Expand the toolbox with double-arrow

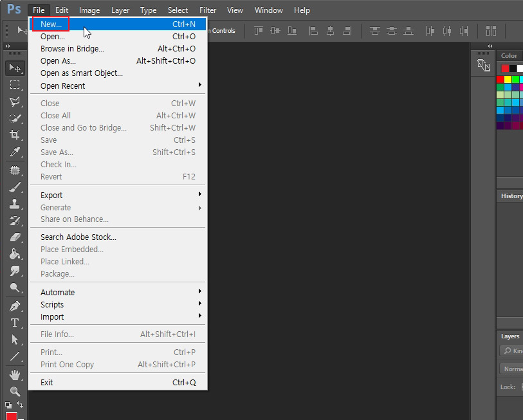[8, 46]
